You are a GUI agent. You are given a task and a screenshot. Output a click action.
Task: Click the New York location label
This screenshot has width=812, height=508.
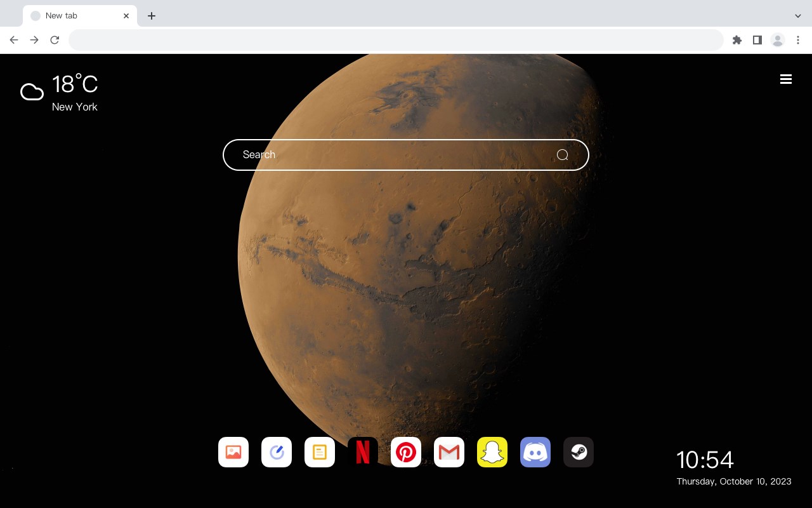coord(75,107)
